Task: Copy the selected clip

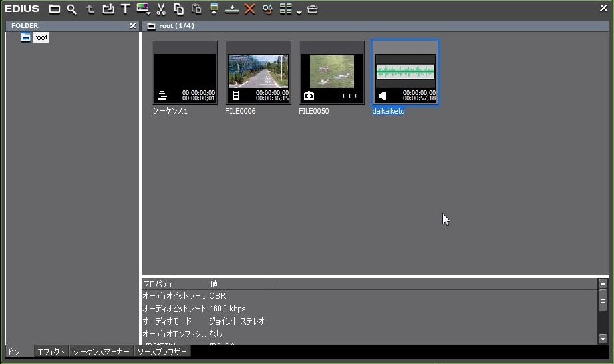Action: click(178, 9)
